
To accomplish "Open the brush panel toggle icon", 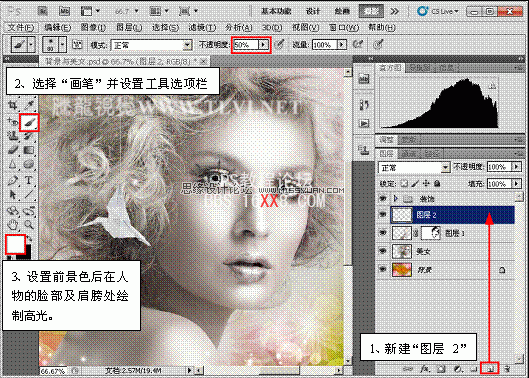I will pyautogui.click(x=78, y=45).
